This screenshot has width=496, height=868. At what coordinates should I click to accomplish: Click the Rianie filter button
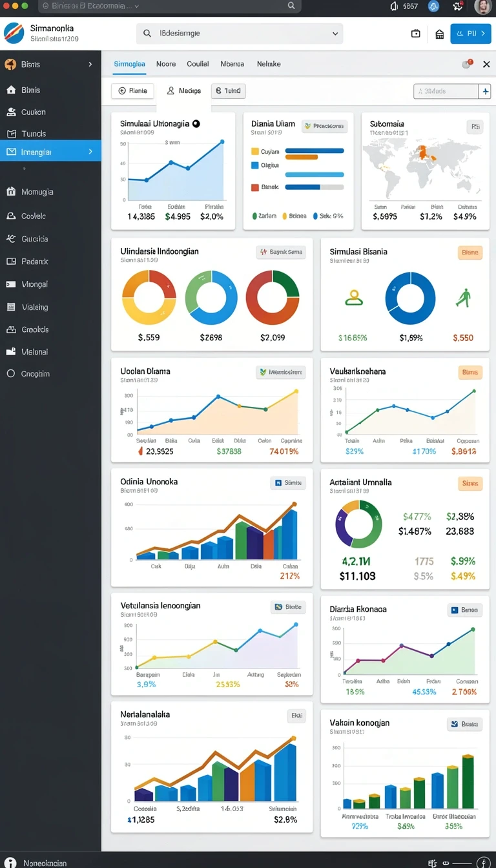(x=132, y=91)
